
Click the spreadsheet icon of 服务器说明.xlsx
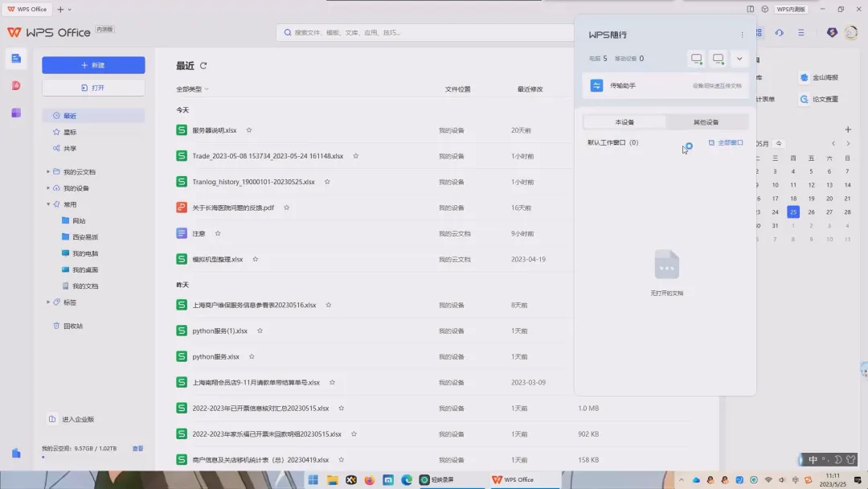pos(182,130)
